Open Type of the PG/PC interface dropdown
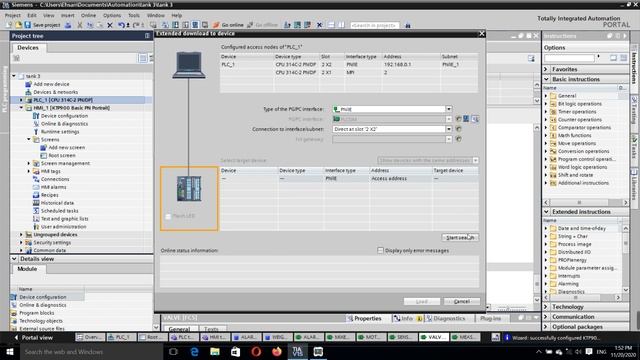This screenshot has height=360, width=640. (x=449, y=109)
